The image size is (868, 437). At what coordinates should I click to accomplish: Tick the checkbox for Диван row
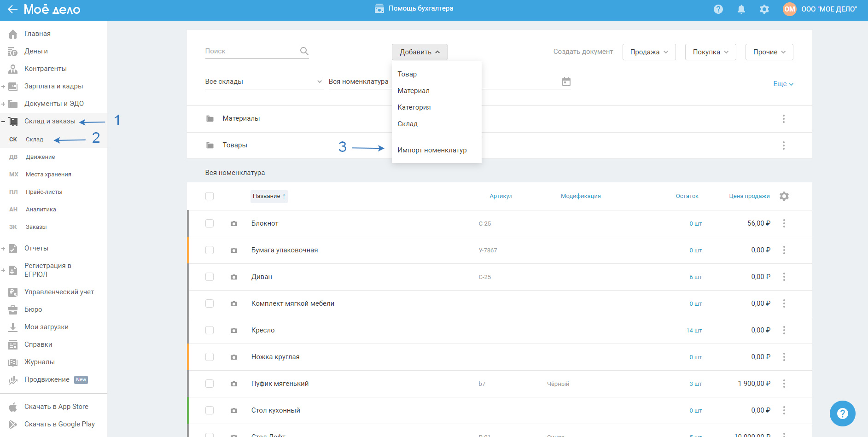pyautogui.click(x=210, y=277)
